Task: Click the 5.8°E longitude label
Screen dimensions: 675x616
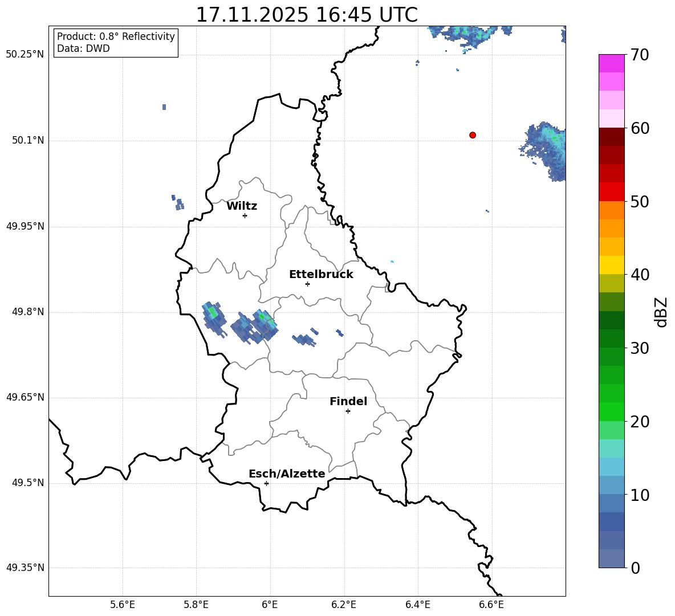Action: click(196, 605)
